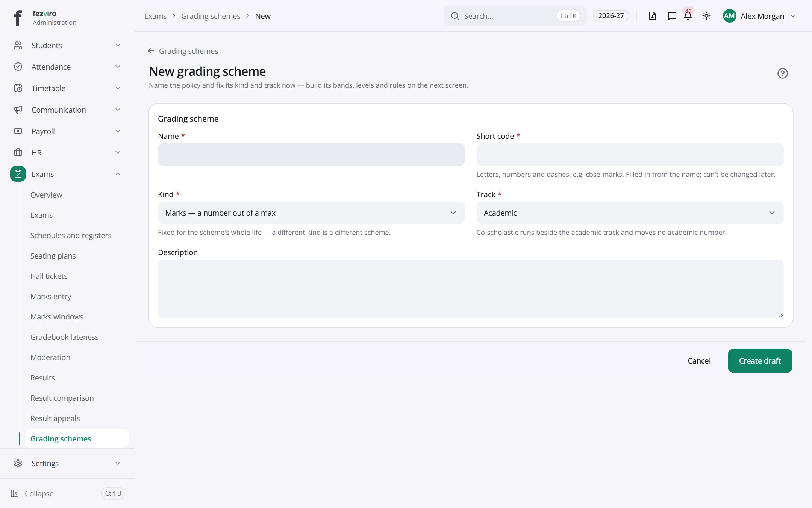The width and height of the screenshot is (812, 508).
Task: Focus the Short code input field
Action: point(630,155)
